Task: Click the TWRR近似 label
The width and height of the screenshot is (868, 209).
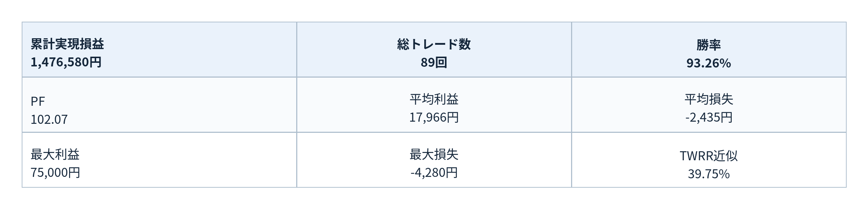Action: 709,156
